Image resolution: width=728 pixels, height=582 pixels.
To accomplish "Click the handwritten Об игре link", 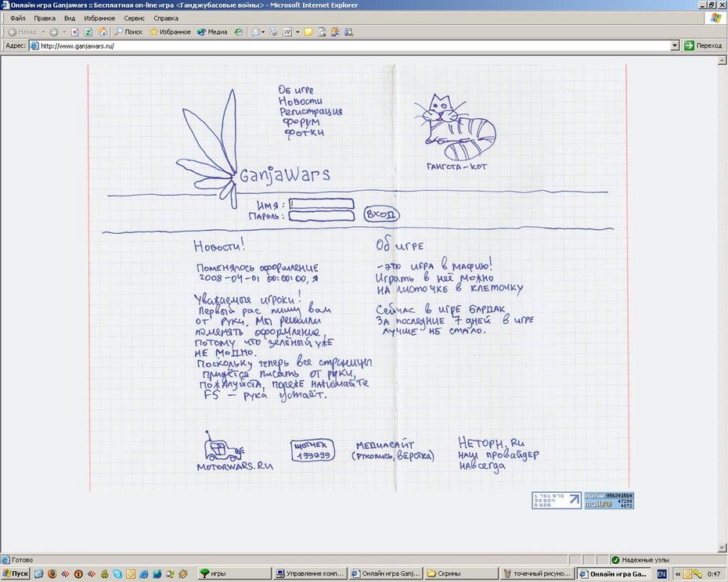I will click(296, 90).
